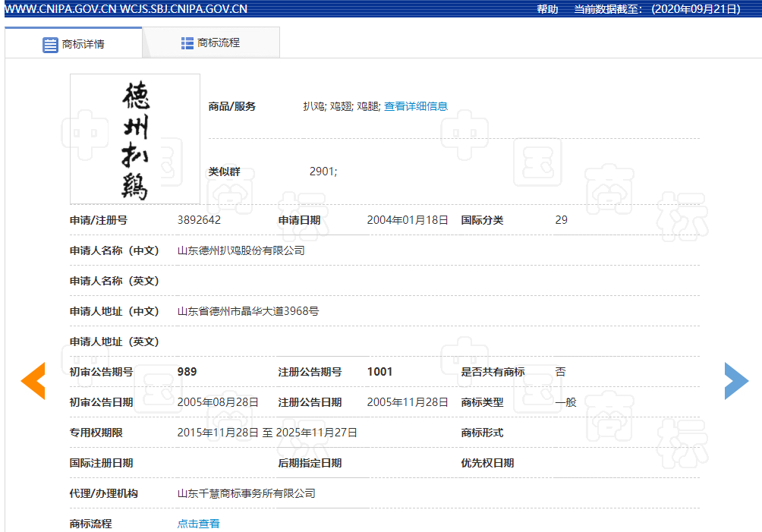
Task: Click the 申请人名称（中文） label
Action: 114,250
